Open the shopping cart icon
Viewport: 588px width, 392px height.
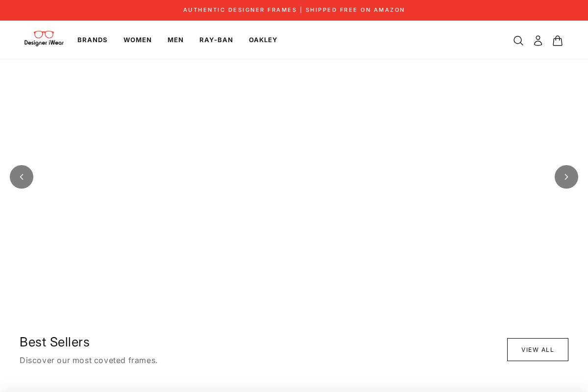click(x=557, y=41)
